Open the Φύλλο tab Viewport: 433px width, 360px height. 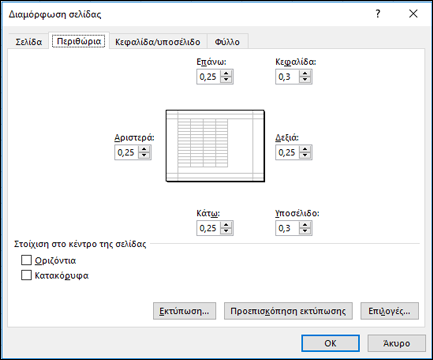click(227, 42)
